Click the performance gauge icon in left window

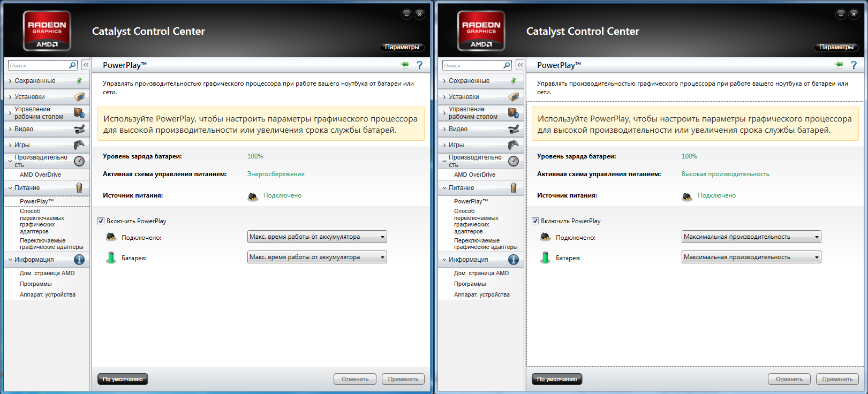tap(79, 161)
